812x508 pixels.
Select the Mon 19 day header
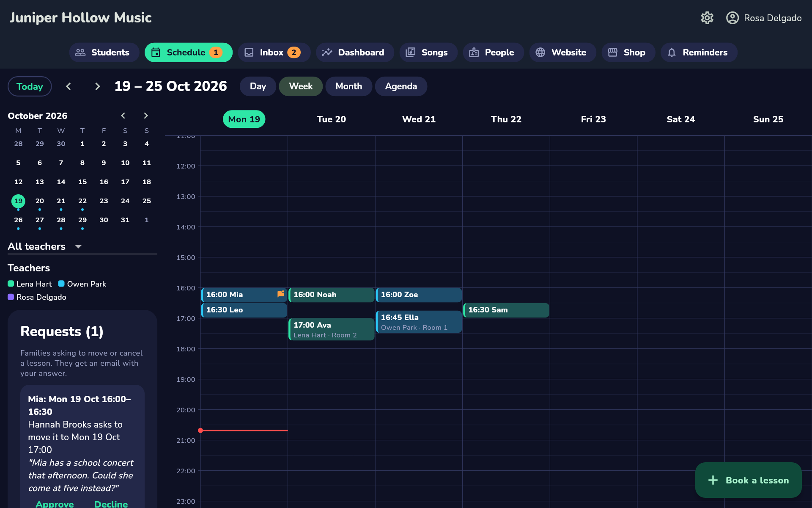(x=244, y=119)
